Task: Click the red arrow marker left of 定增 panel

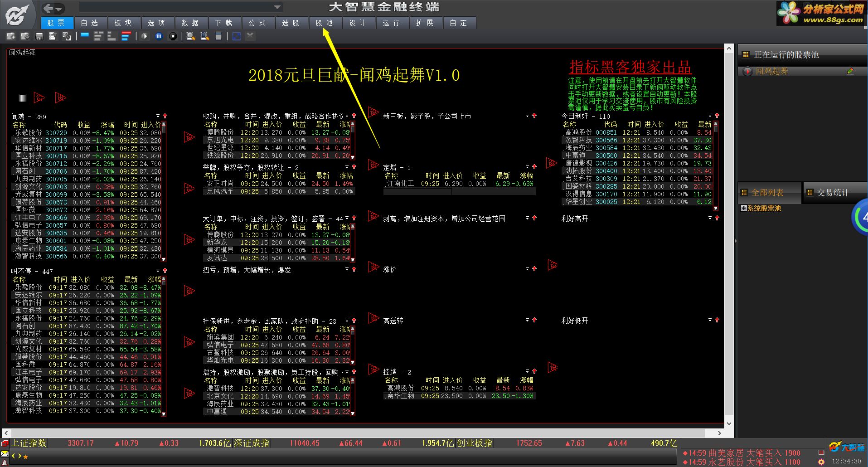Action: point(373,164)
